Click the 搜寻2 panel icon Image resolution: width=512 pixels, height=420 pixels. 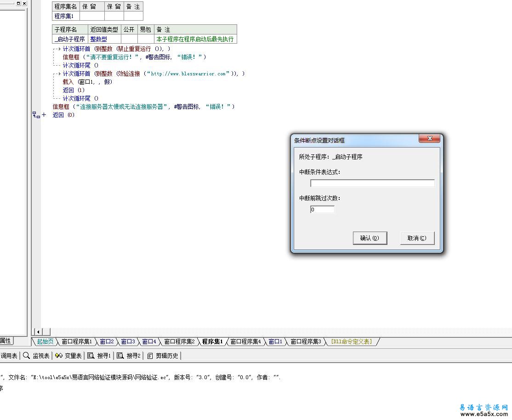click(120, 356)
